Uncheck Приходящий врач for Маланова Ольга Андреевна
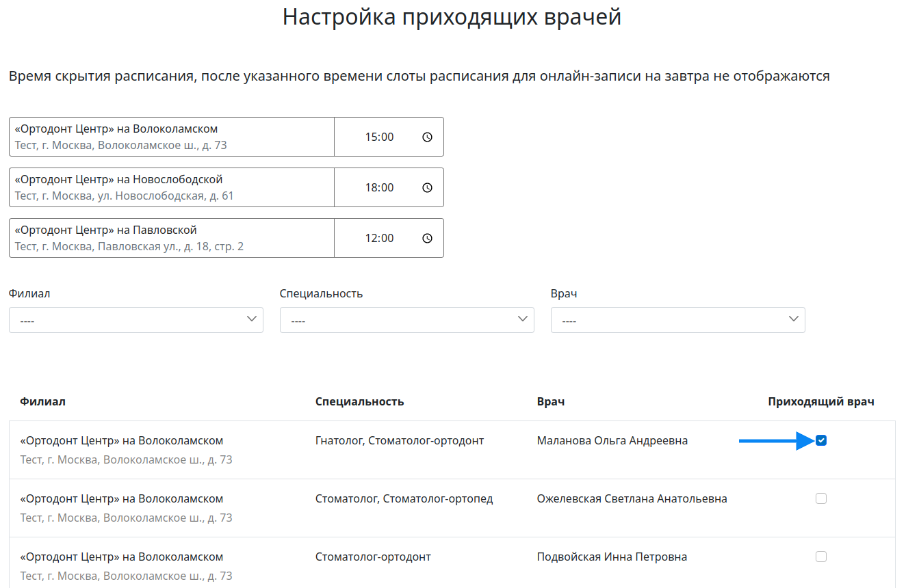 point(821,440)
